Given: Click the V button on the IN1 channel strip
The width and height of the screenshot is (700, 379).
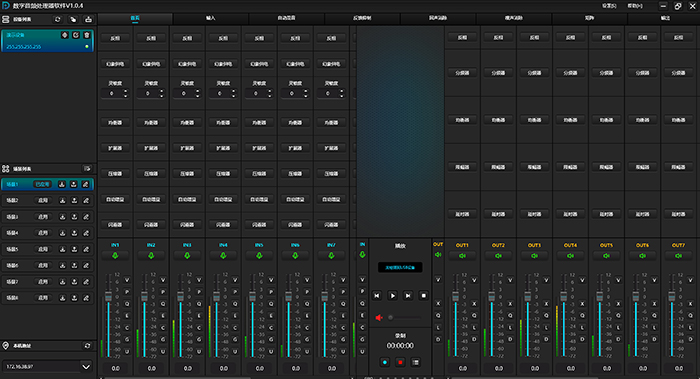Looking at the screenshot, I should [x=127, y=280].
